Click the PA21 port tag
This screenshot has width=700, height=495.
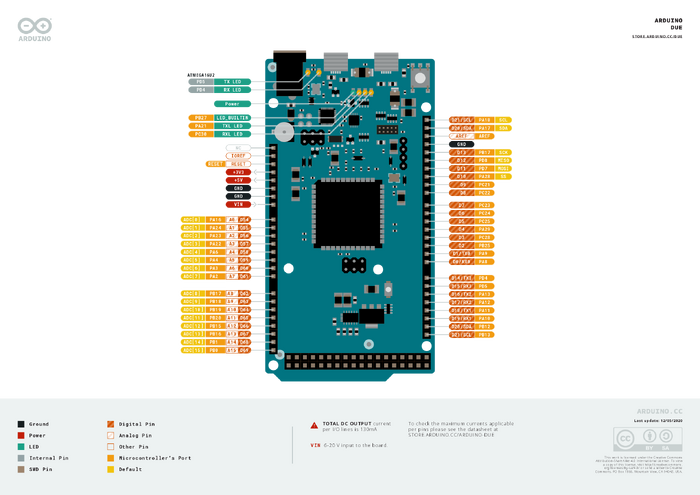[x=201, y=126]
